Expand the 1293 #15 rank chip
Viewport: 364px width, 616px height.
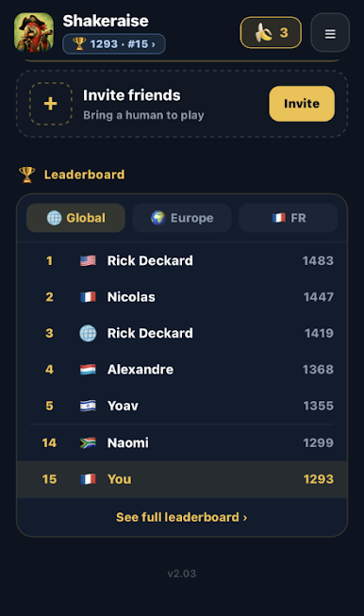[x=114, y=43]
